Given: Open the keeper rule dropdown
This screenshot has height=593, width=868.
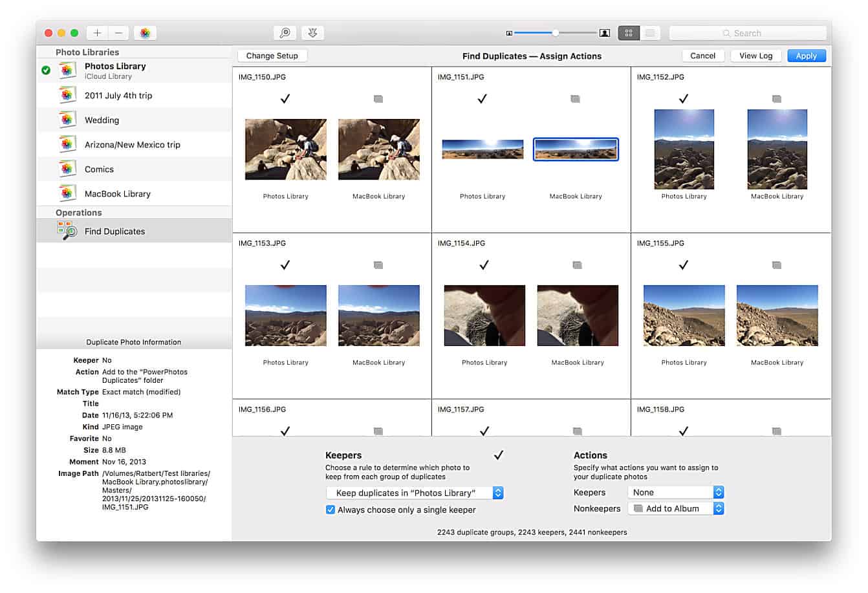Looking at the screenshot, I should (x=414, y=493).
